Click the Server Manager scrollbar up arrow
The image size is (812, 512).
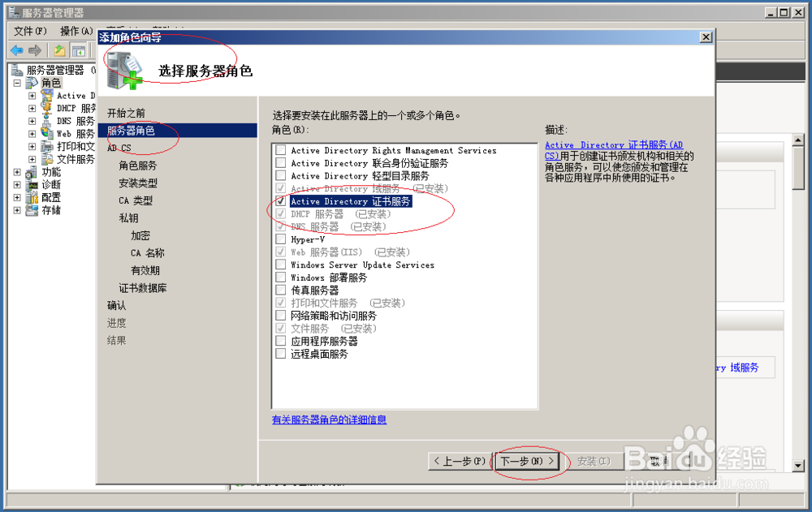pyautogui.click(x=798, y=140)
